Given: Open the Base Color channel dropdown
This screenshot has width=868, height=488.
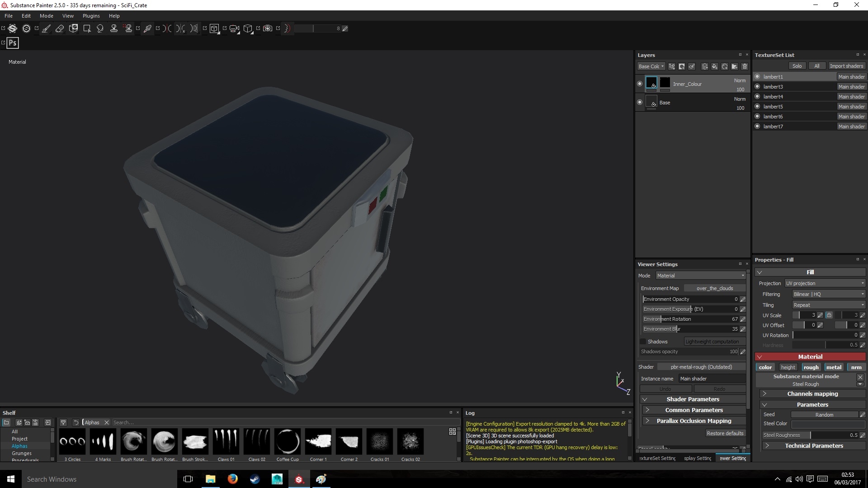Looking at the screenshot, I should [x=651, y=66].
